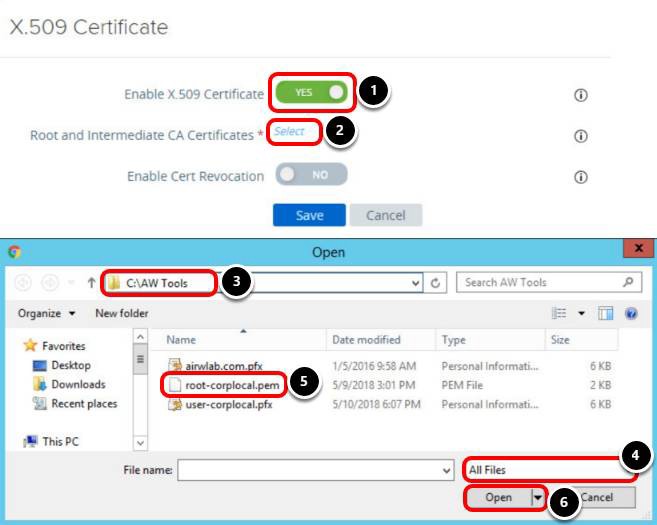Click the Select link for CA Certificates

pyautogui.click(x=290, y=132)
